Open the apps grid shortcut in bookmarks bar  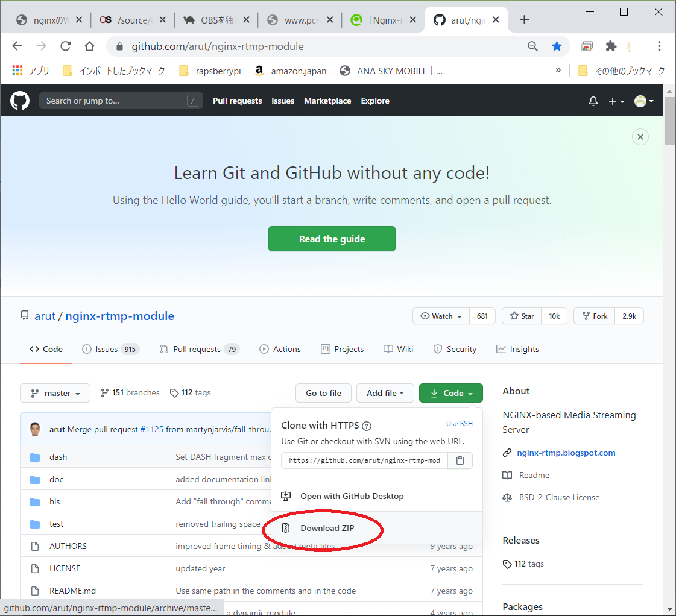point(31,71)
